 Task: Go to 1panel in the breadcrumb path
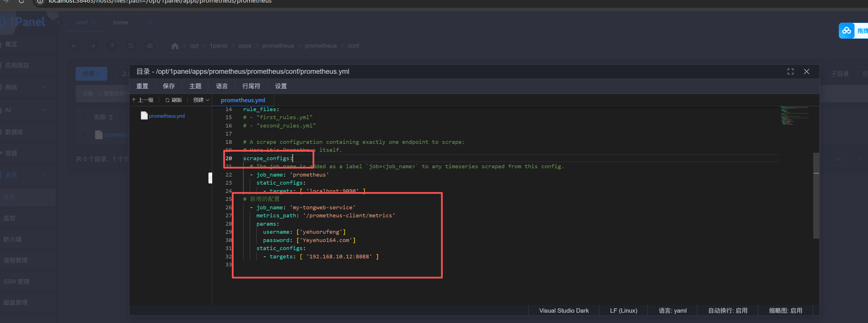pyautogui.click(x=218, y=46)
